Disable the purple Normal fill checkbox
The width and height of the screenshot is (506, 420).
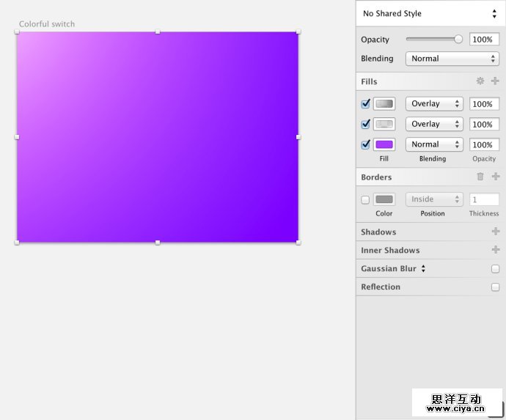[x=366, y=144]
